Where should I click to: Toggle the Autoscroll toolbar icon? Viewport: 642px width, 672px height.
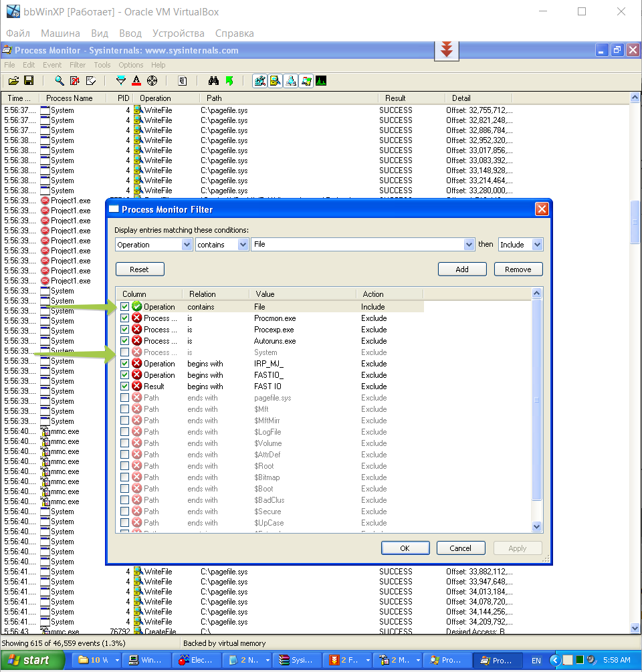coord(75,80)
